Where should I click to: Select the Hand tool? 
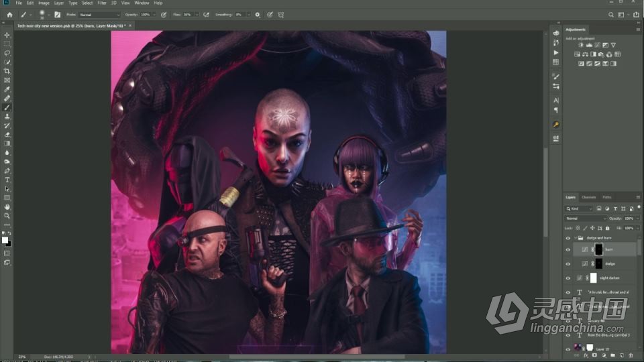[7, 207]
